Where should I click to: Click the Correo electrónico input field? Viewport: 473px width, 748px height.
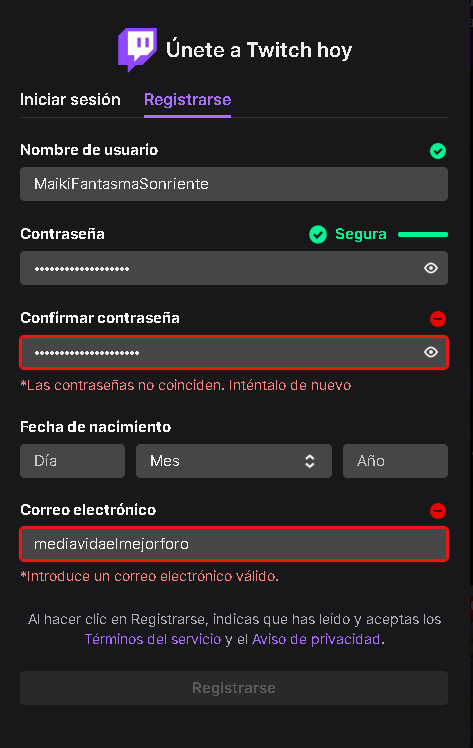234,544
